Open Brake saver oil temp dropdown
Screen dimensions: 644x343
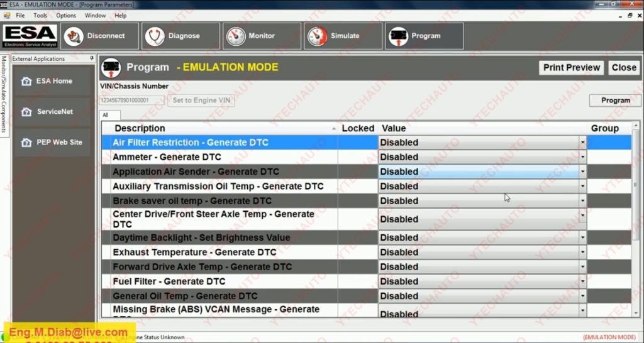tap(582, 200)
